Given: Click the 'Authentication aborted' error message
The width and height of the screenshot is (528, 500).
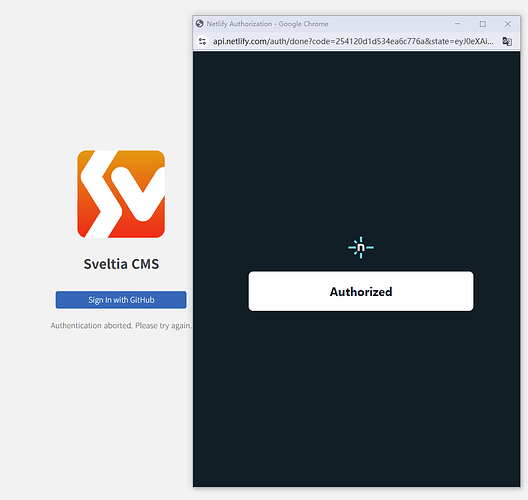Looking at the screenshot, I should tap(121, 326).
